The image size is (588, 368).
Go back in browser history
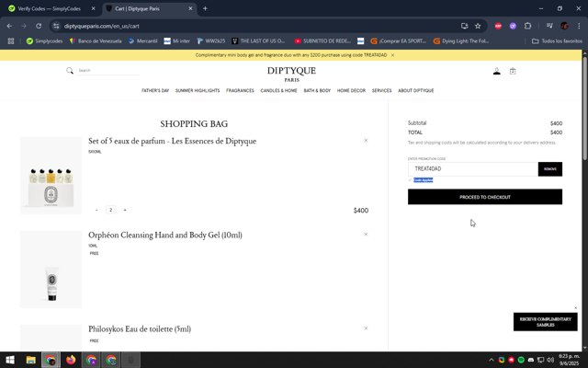point(9,26)
